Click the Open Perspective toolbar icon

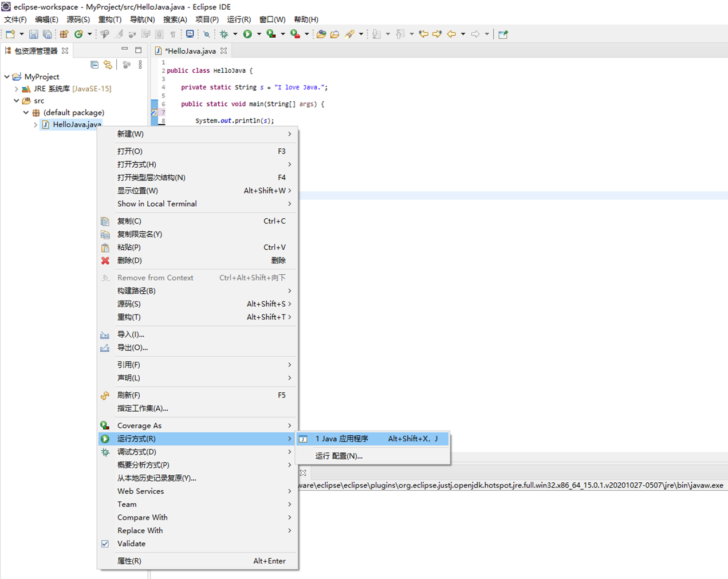coord(503,34)
